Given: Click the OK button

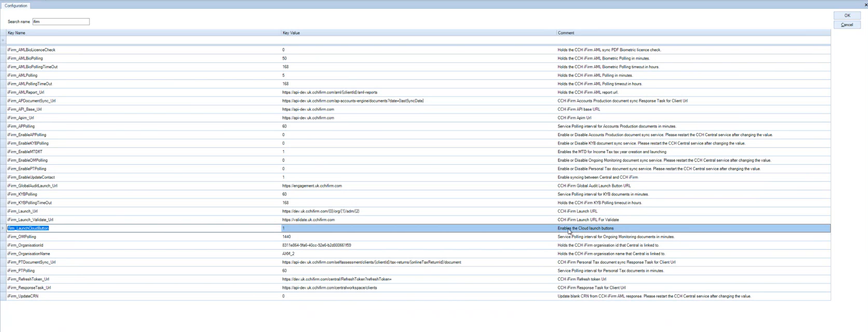Looking at the screenshot, I should pyautogui.click(x=847, y=16).
